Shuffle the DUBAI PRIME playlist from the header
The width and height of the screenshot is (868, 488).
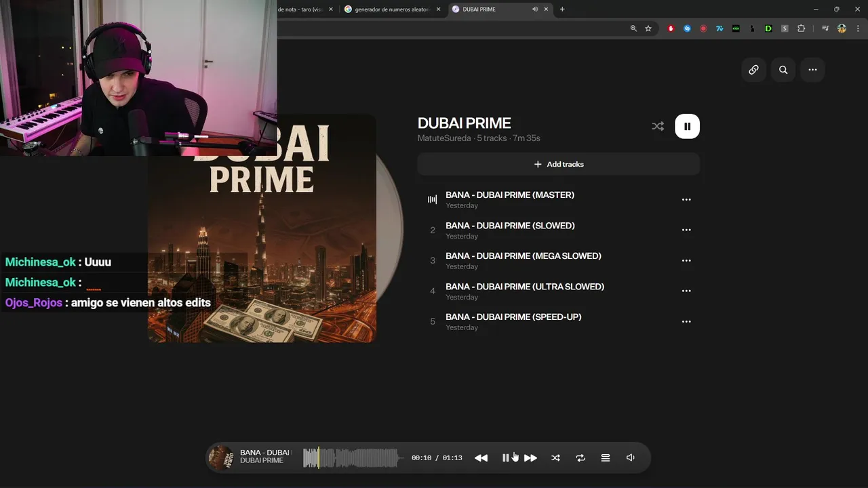click(x=658, y=126)
